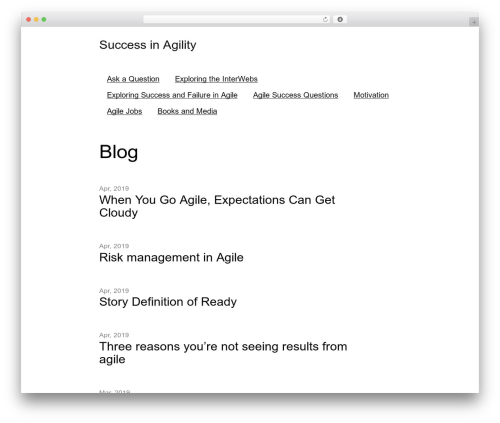Open the Story Definition of Ready post
The width and height of the screenshot is (500, 423).
click(x=168, y=302)
